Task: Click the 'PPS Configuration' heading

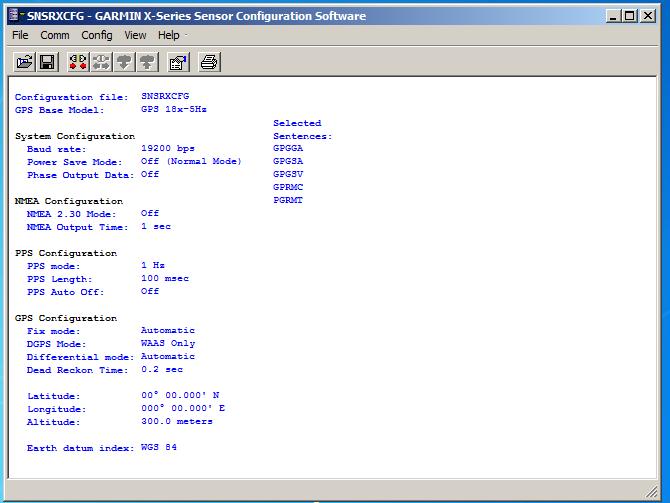Action: 66,253
